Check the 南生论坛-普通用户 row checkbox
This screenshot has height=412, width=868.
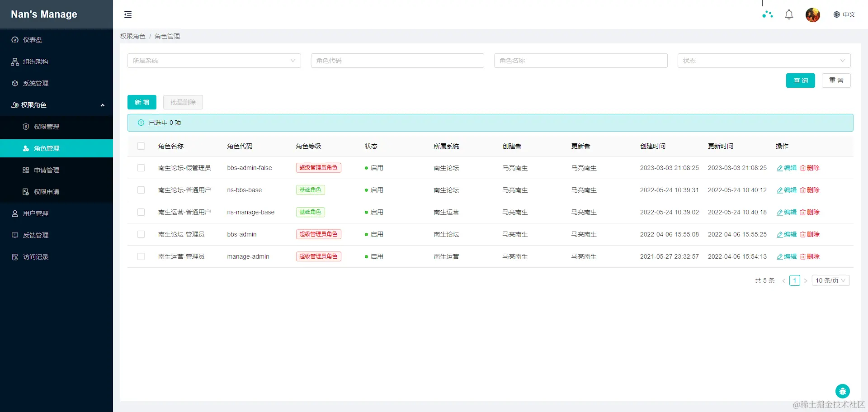[141, 190]
